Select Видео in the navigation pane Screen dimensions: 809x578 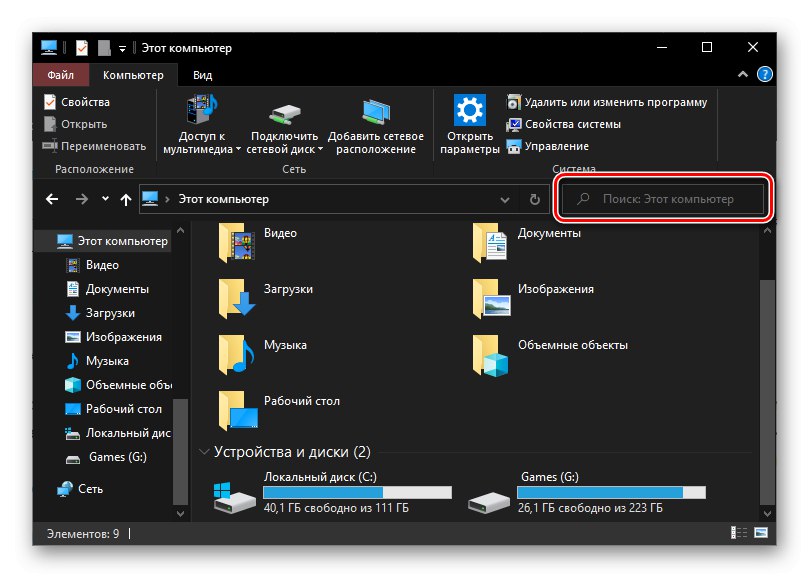92,265
